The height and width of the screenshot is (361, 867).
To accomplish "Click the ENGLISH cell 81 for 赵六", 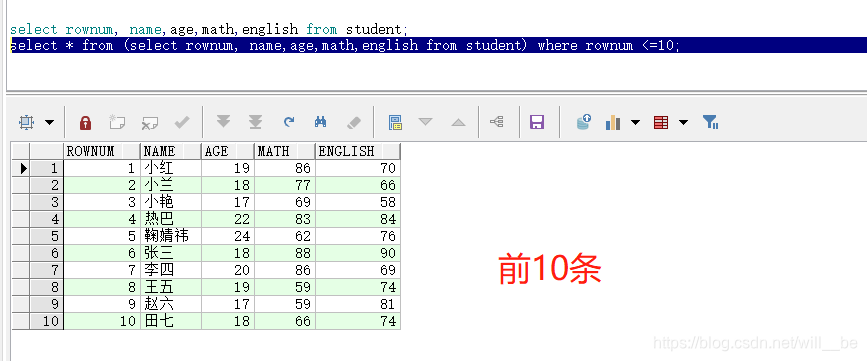I will 358,304.
